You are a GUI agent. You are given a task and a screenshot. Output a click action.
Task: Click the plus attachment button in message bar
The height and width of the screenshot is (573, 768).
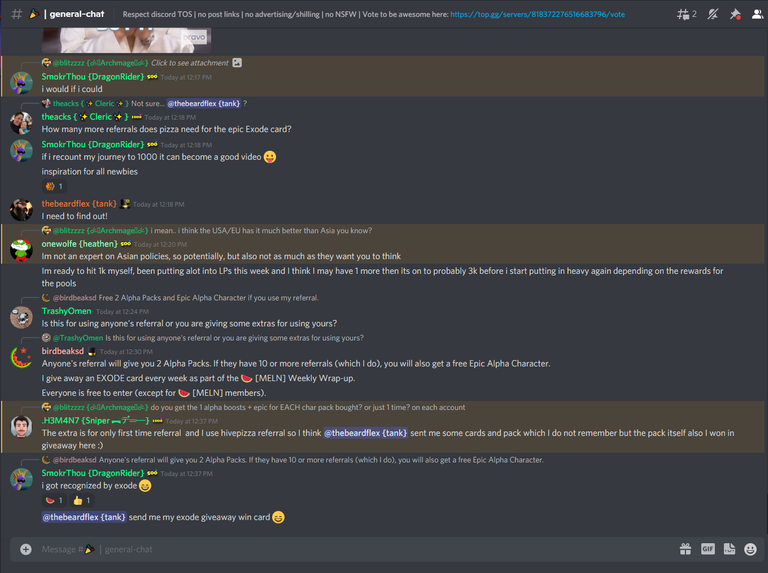pos(26,549)
